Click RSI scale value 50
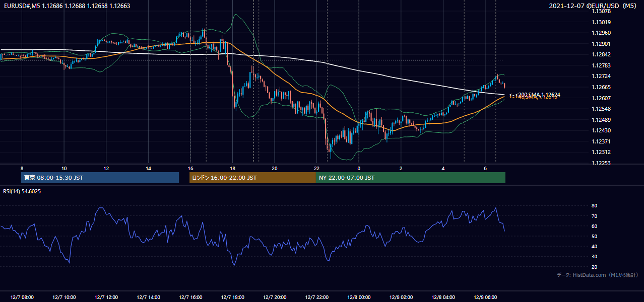 (x=595, y=236)
